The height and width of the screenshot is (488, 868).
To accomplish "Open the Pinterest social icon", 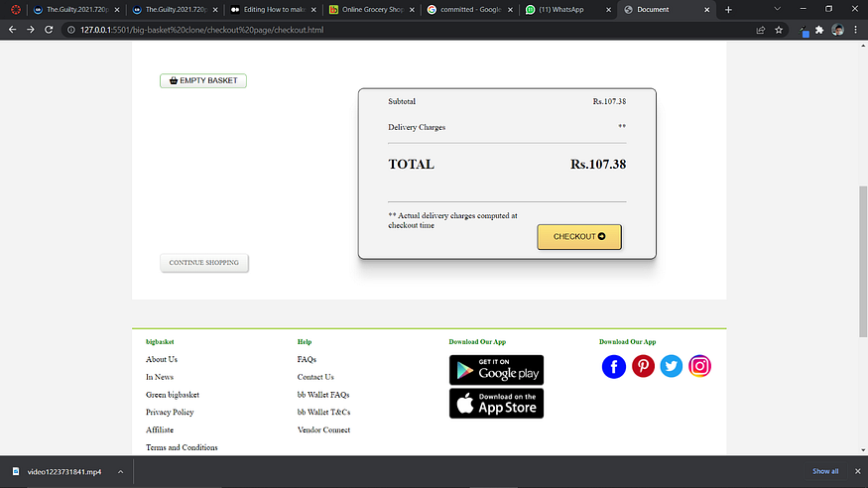I will coord(643,366).
